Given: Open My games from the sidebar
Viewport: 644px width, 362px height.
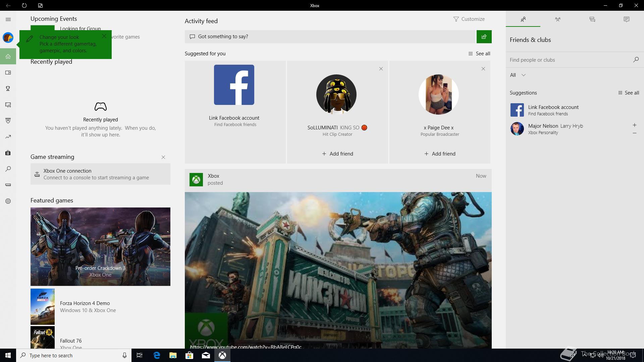Looking at the screenshot, I should click(x=8, y=73).
